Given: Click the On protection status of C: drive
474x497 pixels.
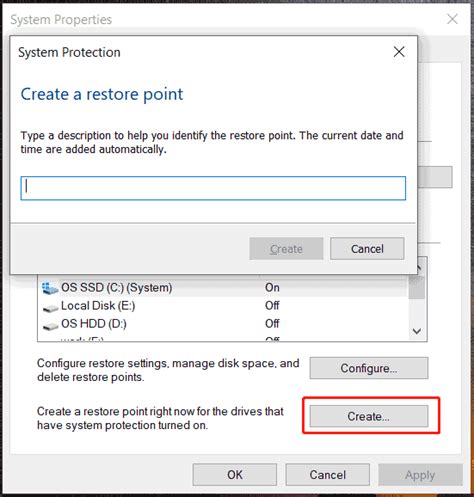Looking at the screenshot, I should (x=272, y=288).
